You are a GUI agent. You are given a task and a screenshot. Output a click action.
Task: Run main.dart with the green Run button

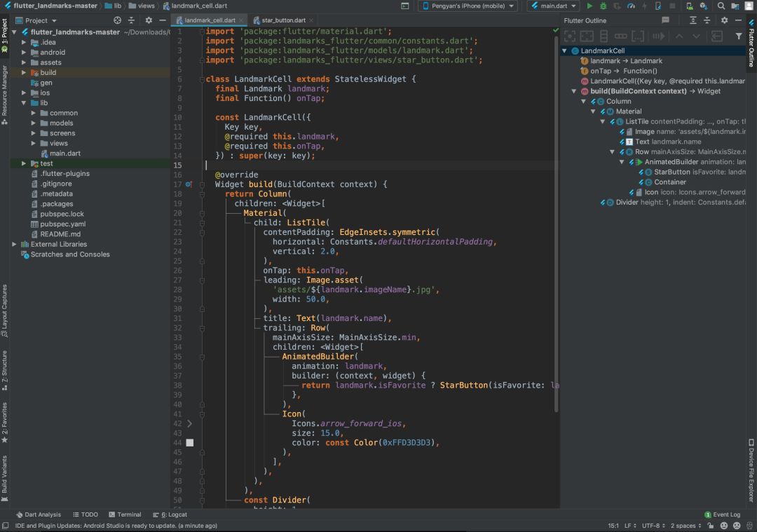click(589, 6)
